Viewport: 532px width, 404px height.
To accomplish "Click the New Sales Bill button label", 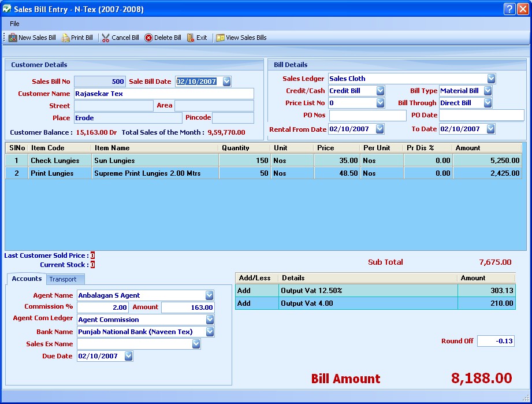I will (x=38, y=38).
